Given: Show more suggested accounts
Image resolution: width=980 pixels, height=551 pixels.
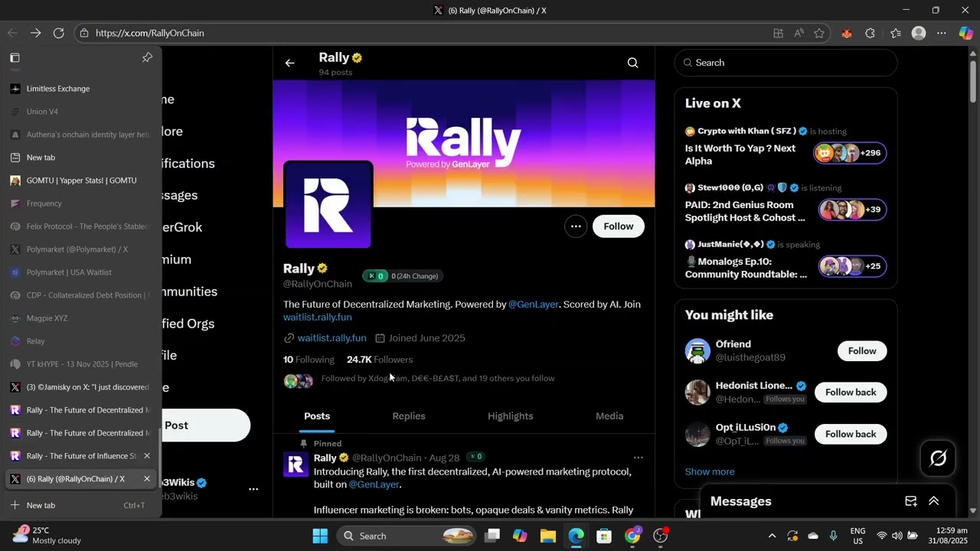Looking at the screenshot, I should 710,471.
